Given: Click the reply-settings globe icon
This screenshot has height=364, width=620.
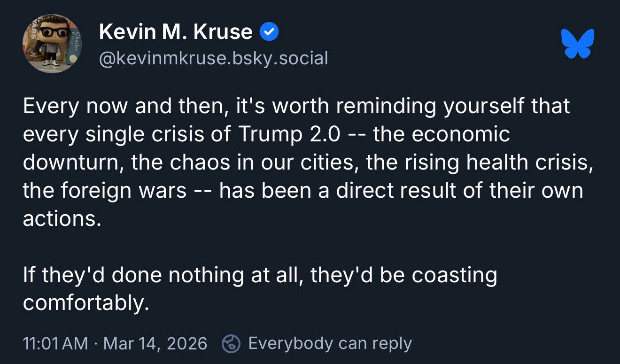Looking at the screenshot, I should tap(231, 343).
